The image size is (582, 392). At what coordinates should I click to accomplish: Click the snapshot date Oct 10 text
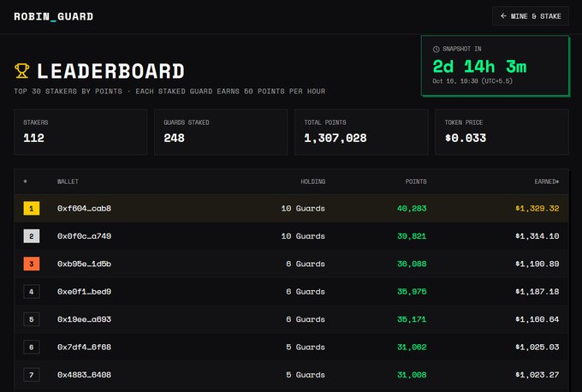tap(472, 81)
